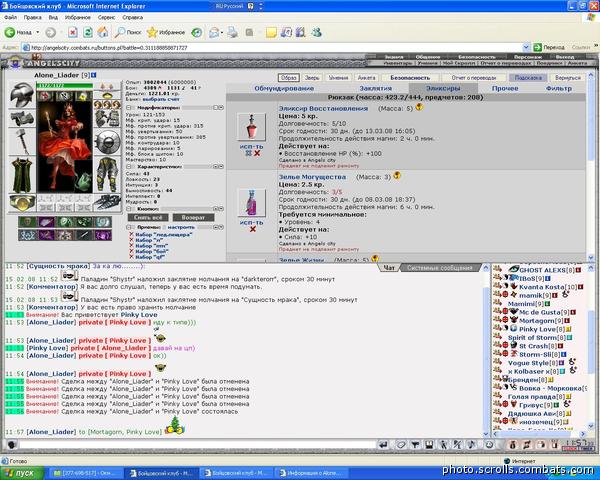Viewport: 600px width, 480px height.
Task: Select the Эликсиры inventory tab
Action: pyautogui.click(x=443, y=88)
